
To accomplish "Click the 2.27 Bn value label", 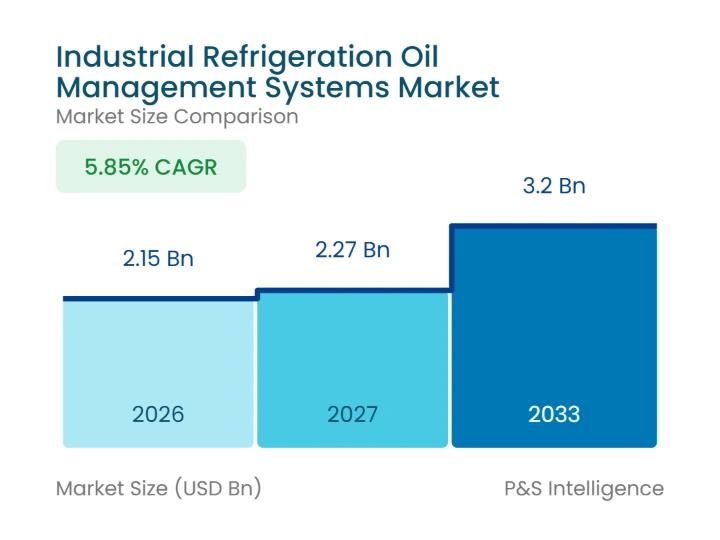I will [x=352, y=250].
